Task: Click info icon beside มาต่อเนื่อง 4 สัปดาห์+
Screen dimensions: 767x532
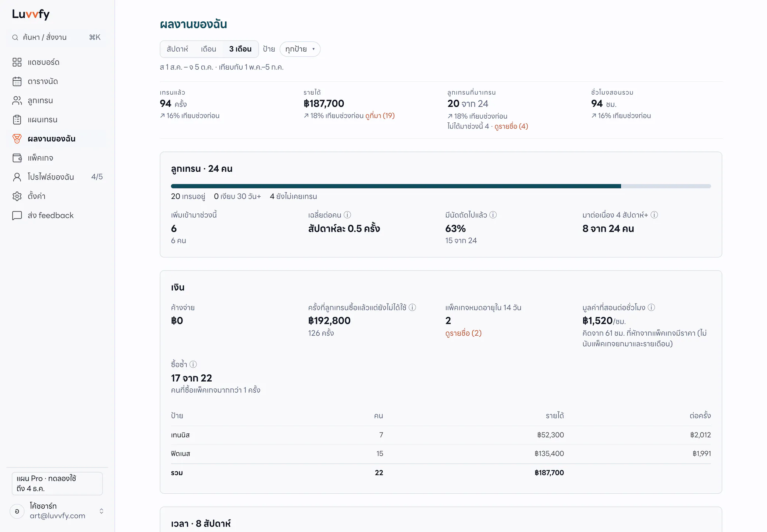Action: tap(654, 215)
